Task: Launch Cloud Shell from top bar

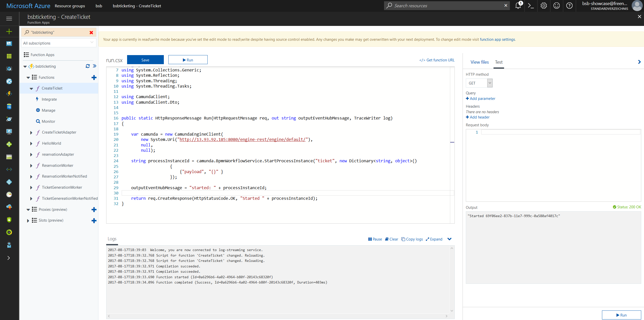Action: pos(531,6)
